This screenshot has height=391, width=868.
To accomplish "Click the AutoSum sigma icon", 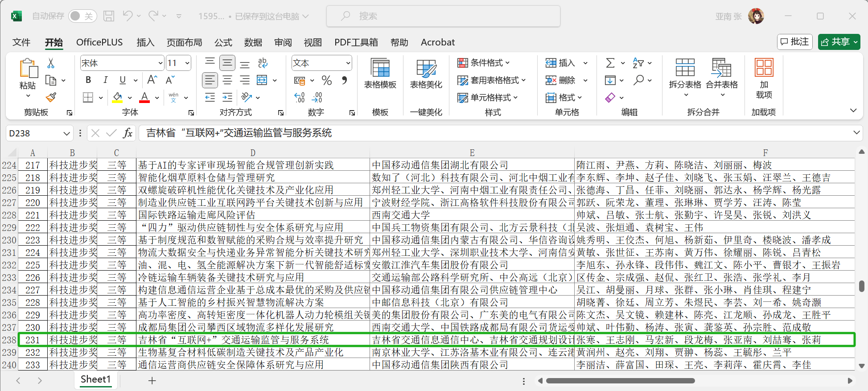I will click(610, 63).
